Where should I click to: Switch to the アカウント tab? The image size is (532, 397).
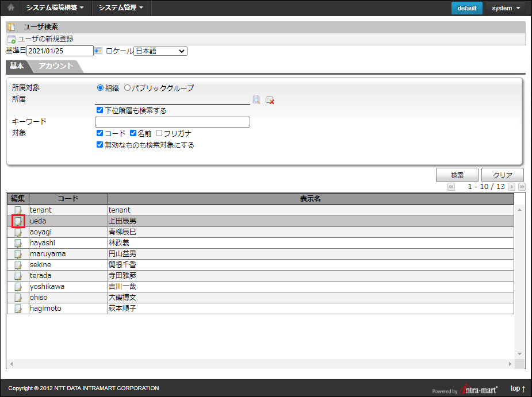click(x=56, y=66)
